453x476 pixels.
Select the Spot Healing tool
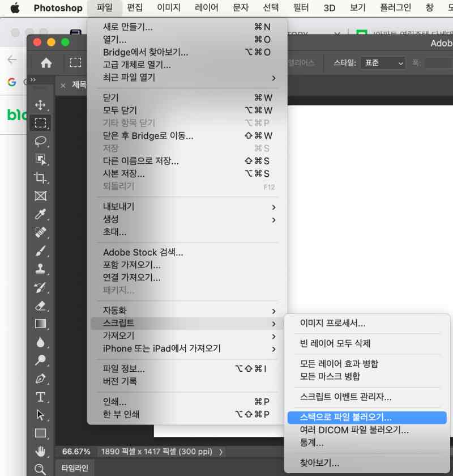(x=40, y=232)
